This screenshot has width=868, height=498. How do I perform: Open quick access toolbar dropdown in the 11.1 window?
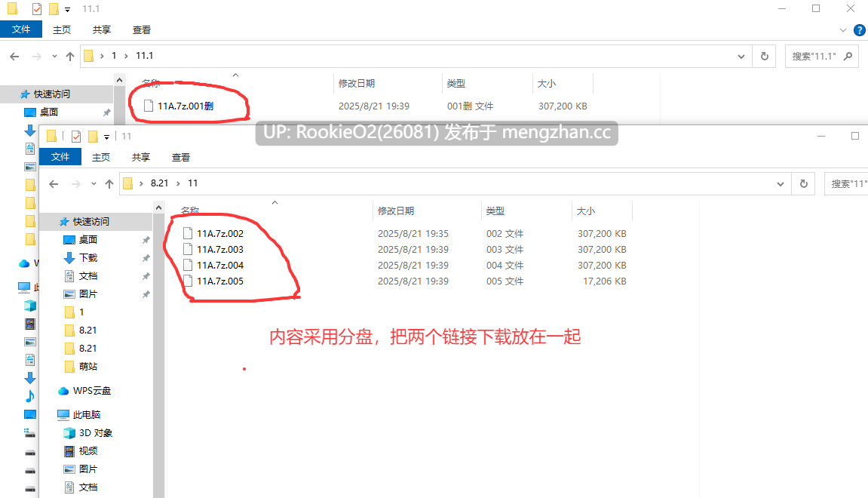pyautogui.click(x=68, y=9)
